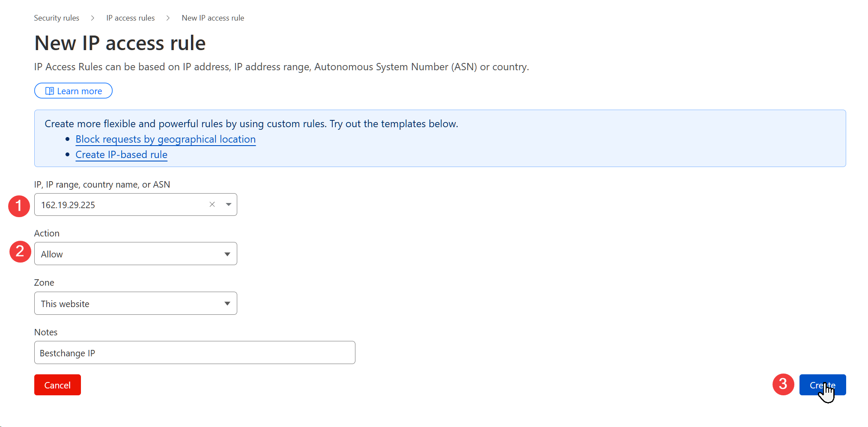Open Block requests by geographical location link

tap(165, 139)
